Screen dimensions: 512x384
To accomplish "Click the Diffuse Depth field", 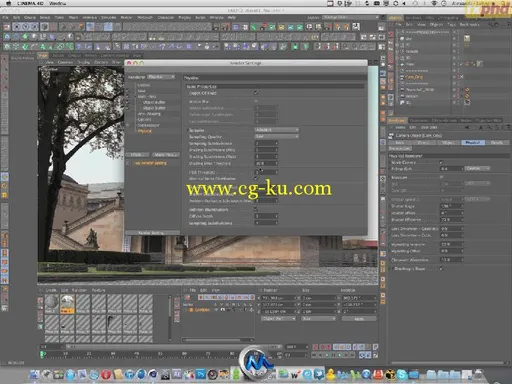I will click(x=266, y=216).
